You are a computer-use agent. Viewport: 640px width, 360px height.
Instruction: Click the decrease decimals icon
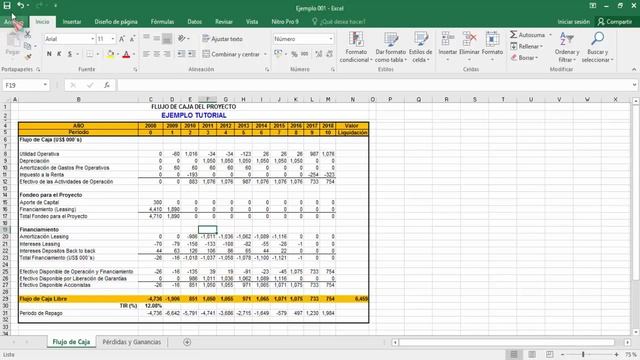(x=329, y=54)
